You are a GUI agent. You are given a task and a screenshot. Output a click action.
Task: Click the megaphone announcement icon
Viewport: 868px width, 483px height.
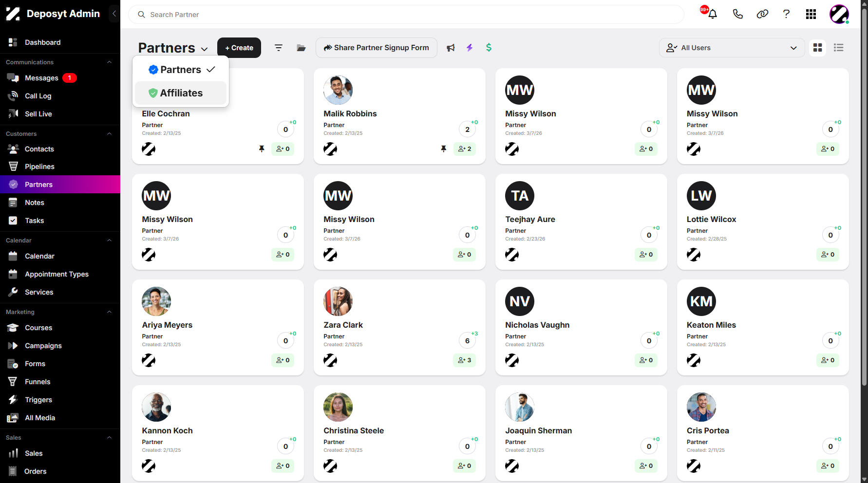pyautogui.click(x=451, y=48)
